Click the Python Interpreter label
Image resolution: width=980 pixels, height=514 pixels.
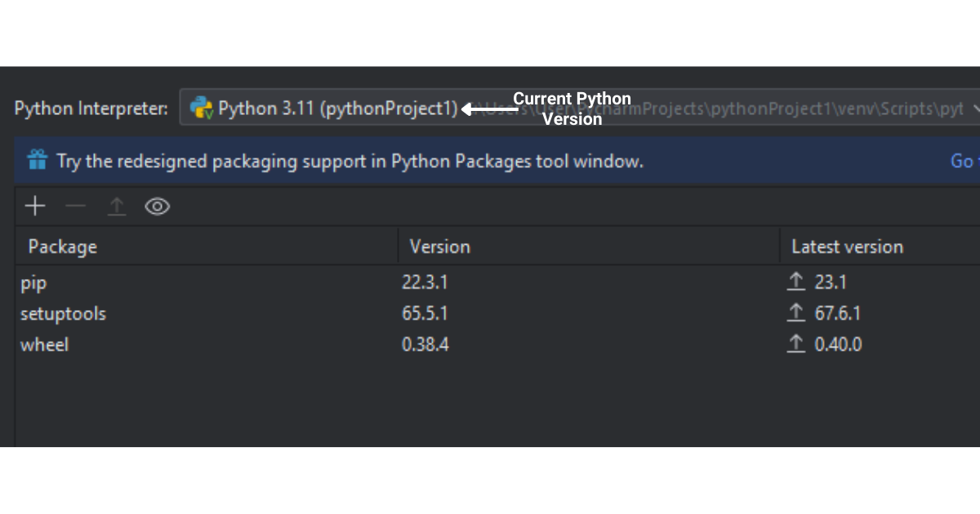click(91, 109)
